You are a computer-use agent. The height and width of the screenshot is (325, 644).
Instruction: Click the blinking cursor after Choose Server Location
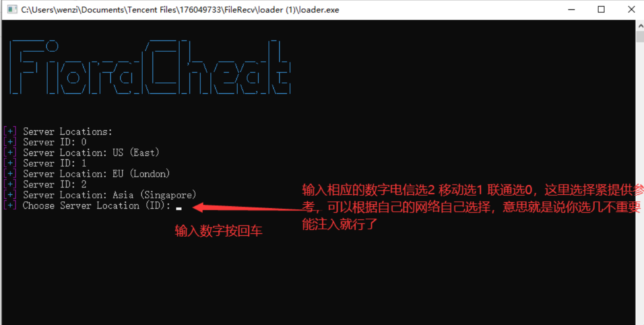179,209
